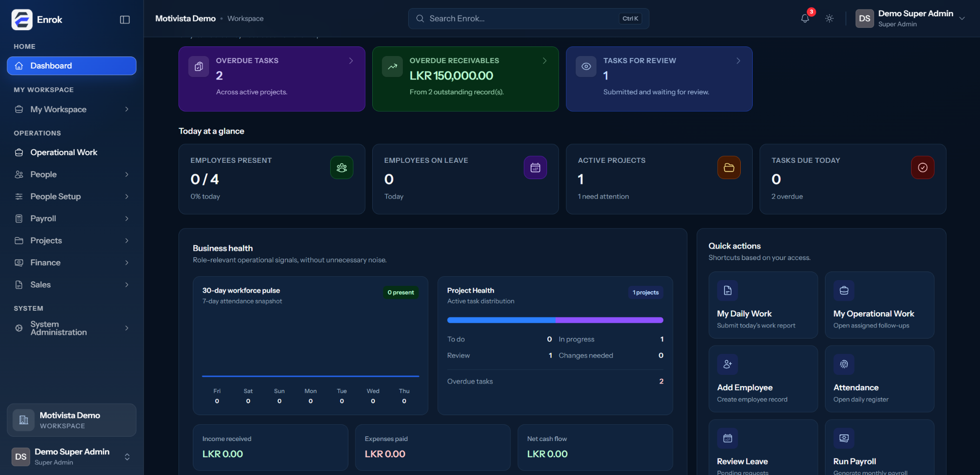Image resolution: width=980 pixels, height=475 pixels.
Task: Expand the People section chevron
Action: (x=127, y=174)
